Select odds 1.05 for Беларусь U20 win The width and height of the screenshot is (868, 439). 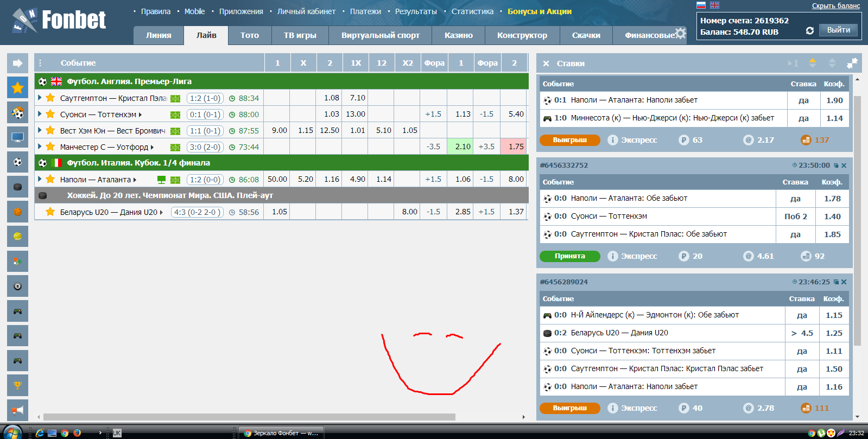pos(277,212)
